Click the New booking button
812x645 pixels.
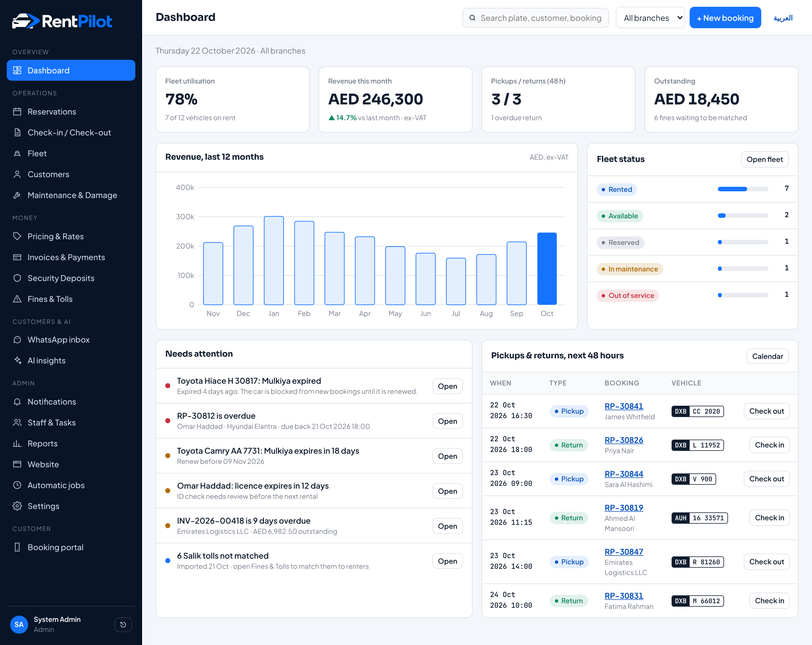(725, 18)
